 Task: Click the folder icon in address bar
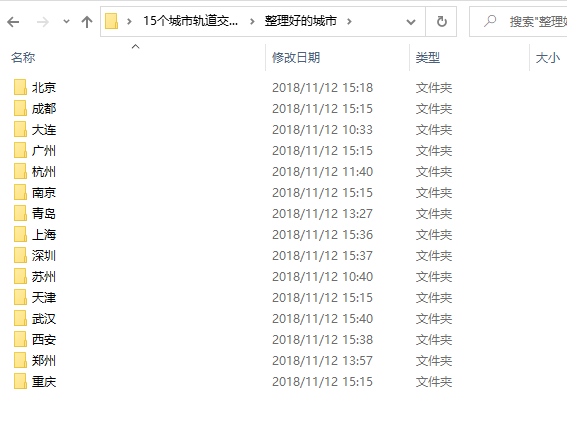pos(111,21)
